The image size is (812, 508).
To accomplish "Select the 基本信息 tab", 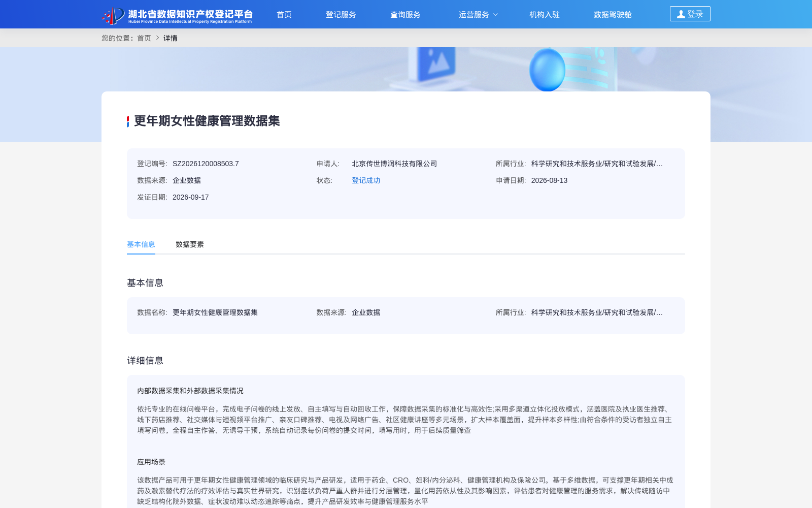I will point(141,244).
